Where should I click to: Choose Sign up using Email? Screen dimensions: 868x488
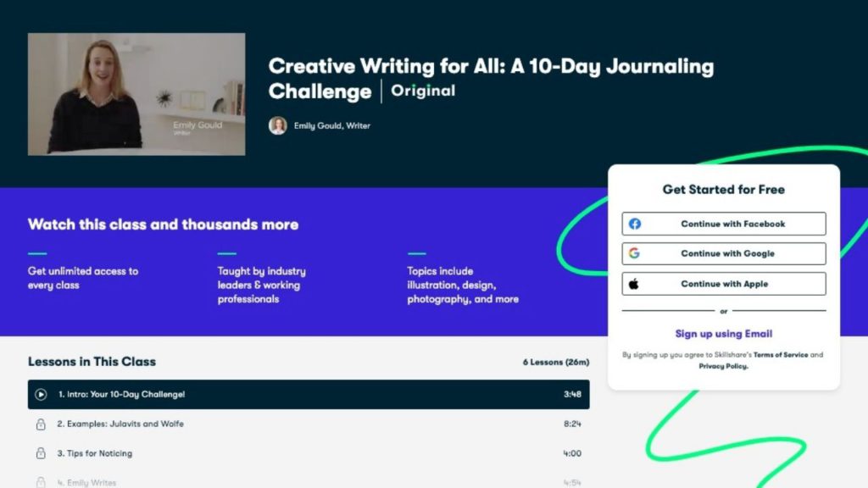click(x=724, y=334)
